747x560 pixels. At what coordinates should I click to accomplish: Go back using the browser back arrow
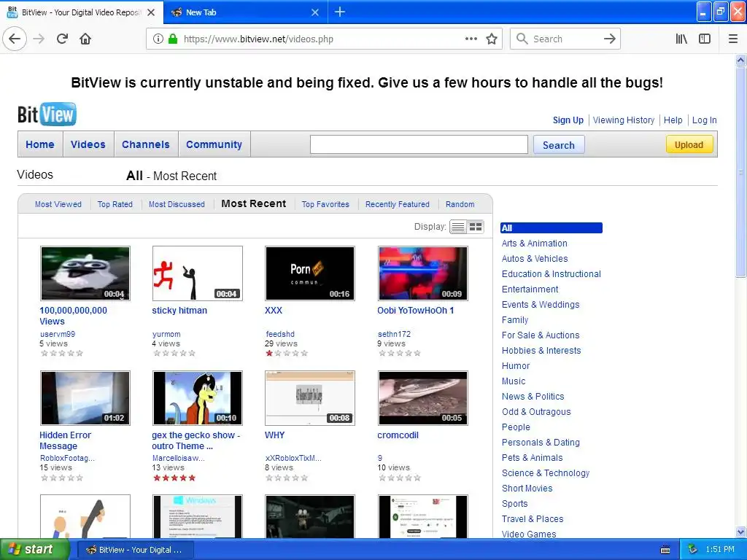tap(15, 39)
